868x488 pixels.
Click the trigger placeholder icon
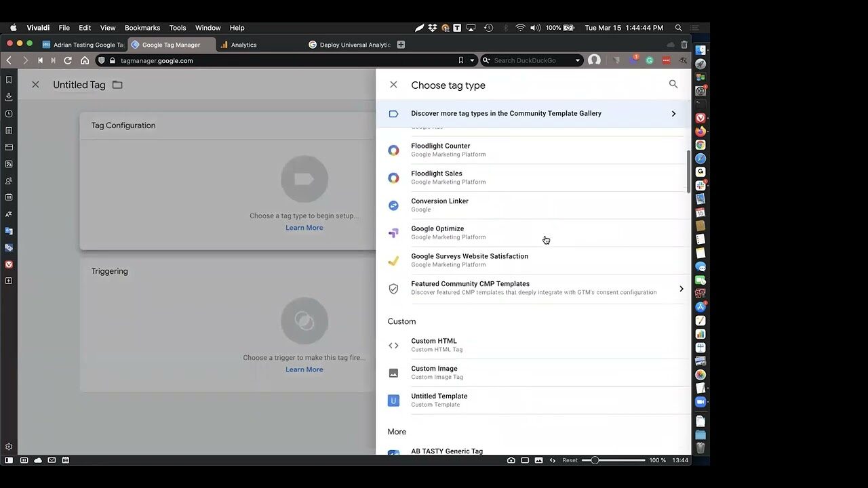pos(304,321)
